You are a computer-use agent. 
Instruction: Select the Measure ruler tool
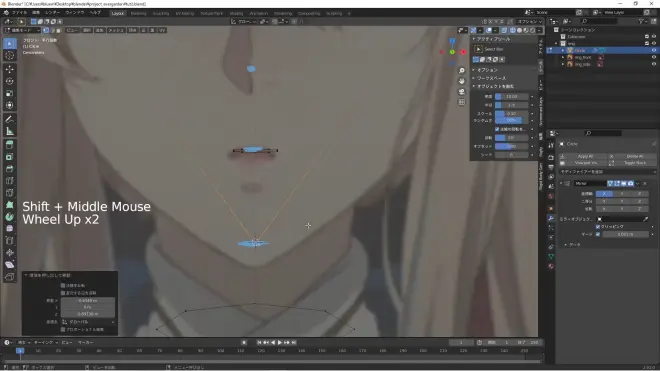pyautogui.click(x=10, y=131)
